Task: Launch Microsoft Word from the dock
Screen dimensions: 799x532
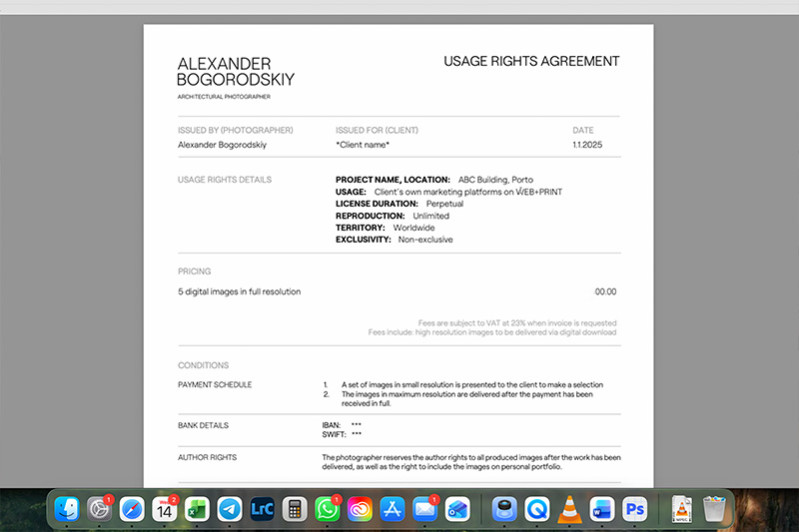Action: (602, 510)
